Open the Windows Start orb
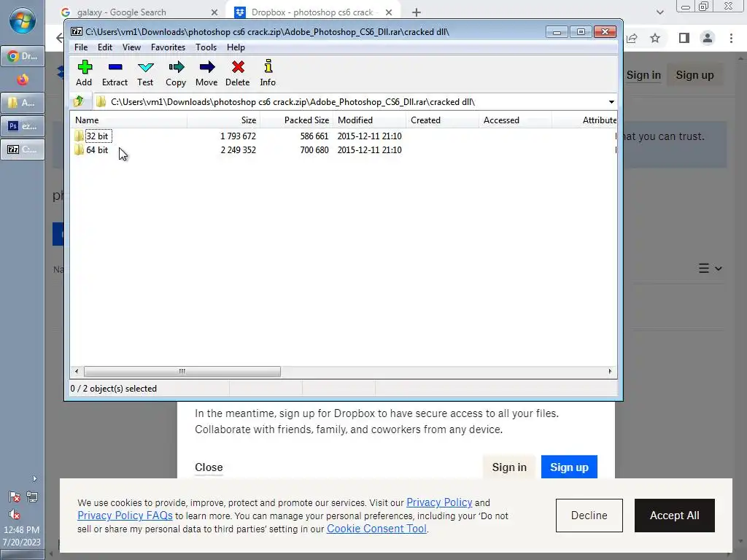The image size is (747, 560). point(23,21)
